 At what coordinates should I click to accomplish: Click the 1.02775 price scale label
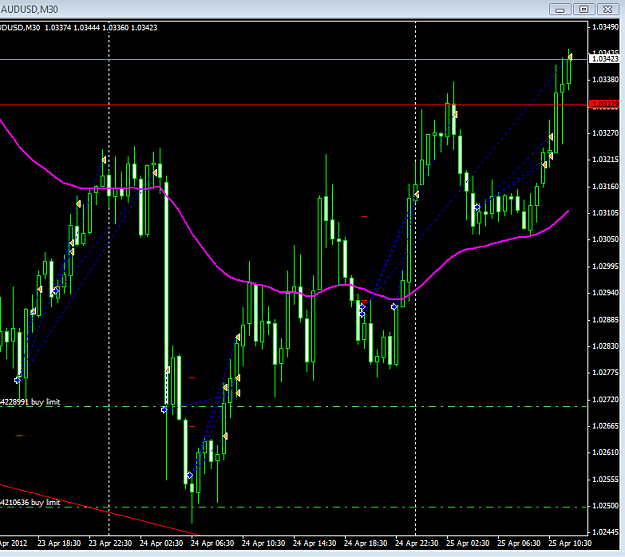pyautogui.click(x=605, y=372)
